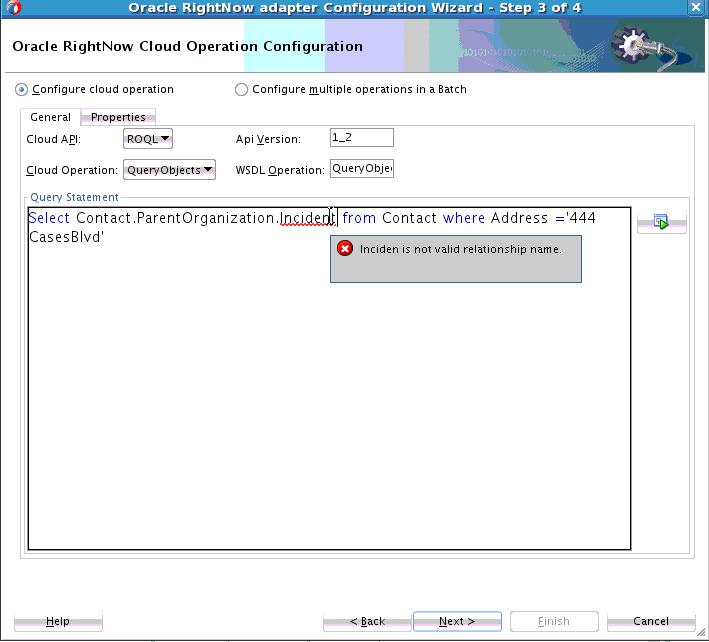Click the WSDL Operation input field
Viewport: 709px width, 642px height.
coord(362,168)
